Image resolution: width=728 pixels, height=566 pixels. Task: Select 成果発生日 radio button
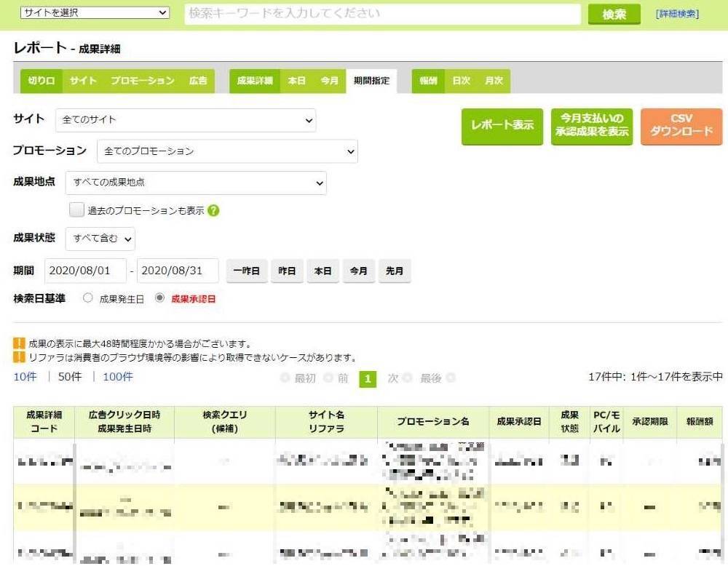coord(88,298)
